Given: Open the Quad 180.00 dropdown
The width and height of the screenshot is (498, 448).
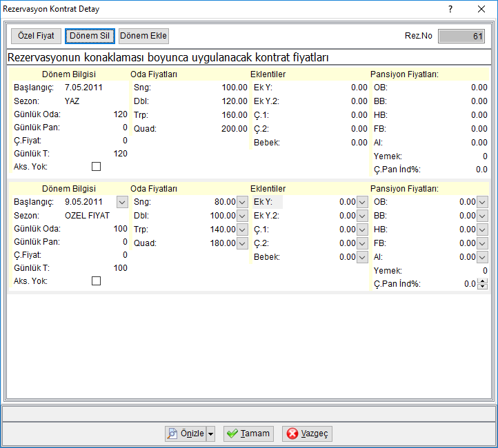Looking at the screenshot, I should pyautogui.click(x=242, y=243).
